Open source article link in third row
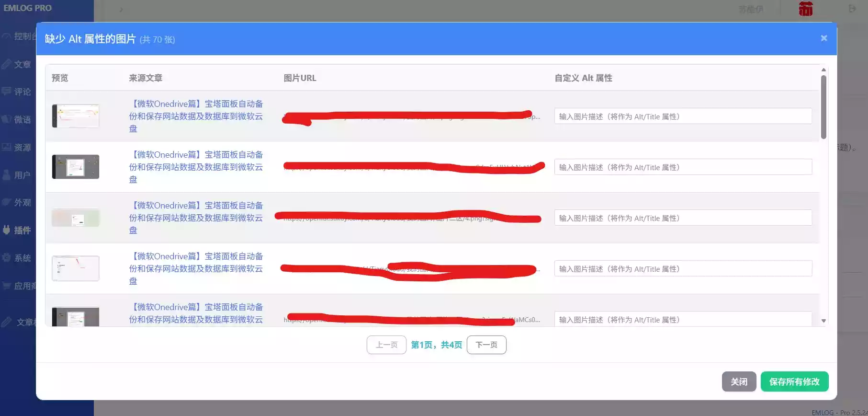This screenshot has height=416, width=868. click(x=196, y=218)
